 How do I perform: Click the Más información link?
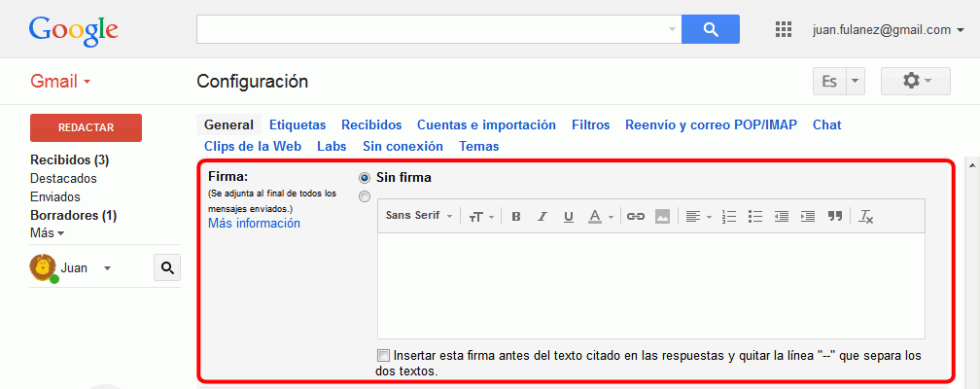[254, 224]
